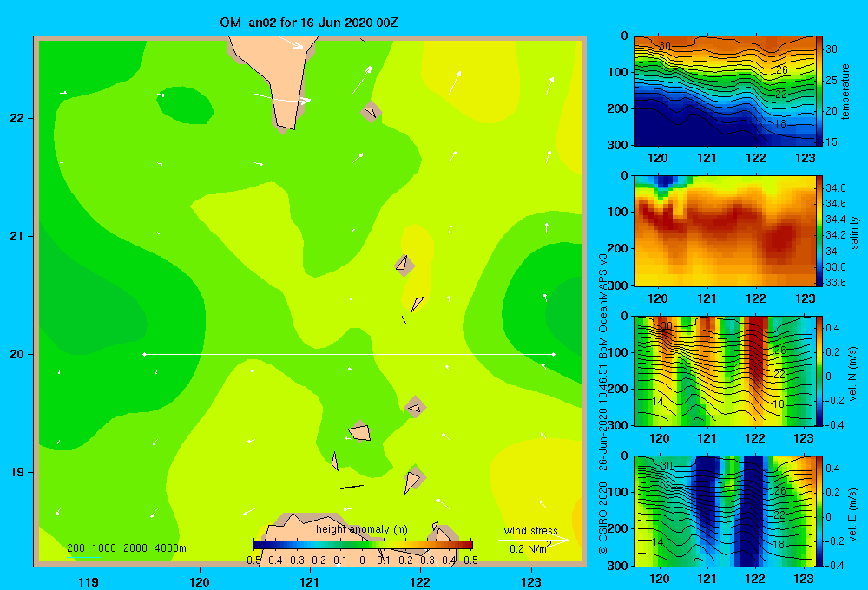The image size is (868, 590).
Task: Click the temperature axis label
Action: pyautogui.click(x=845, y=91)
